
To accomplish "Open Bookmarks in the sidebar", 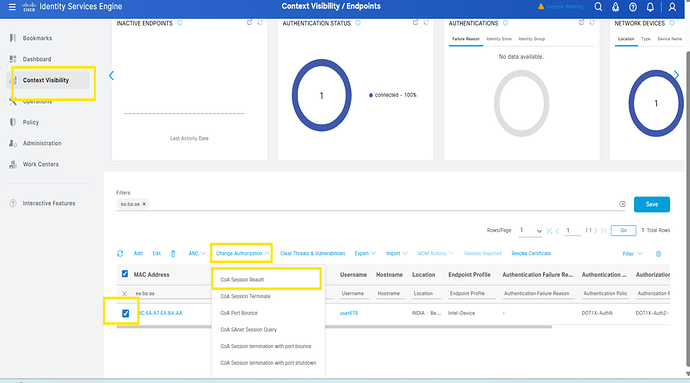I will [37, 38].
